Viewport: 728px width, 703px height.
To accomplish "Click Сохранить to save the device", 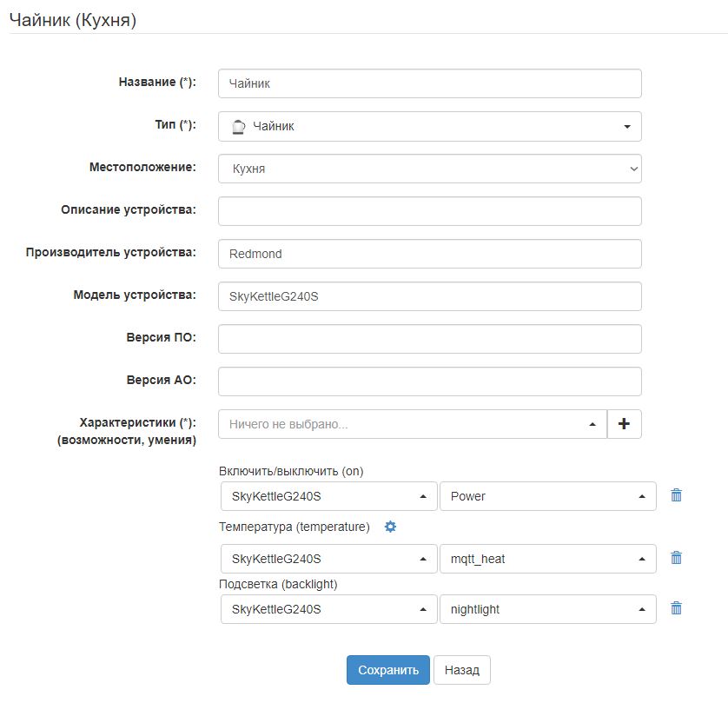I will 387,669.
